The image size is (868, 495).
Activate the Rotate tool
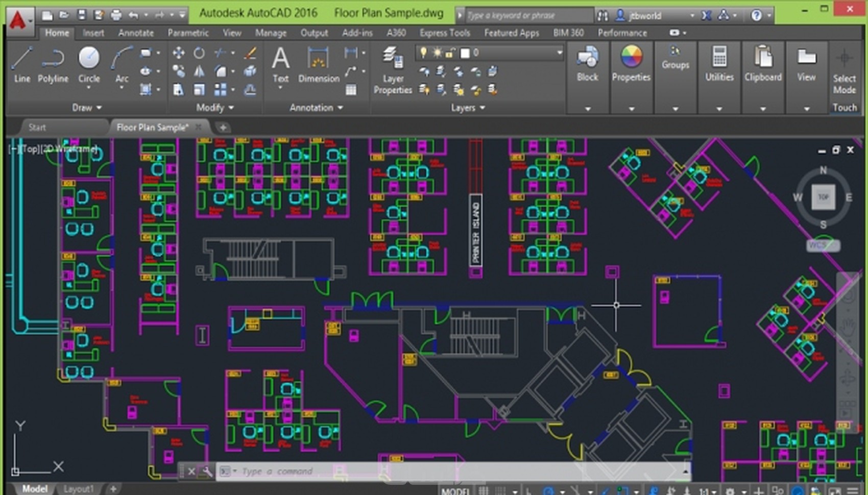coord(199,53)
